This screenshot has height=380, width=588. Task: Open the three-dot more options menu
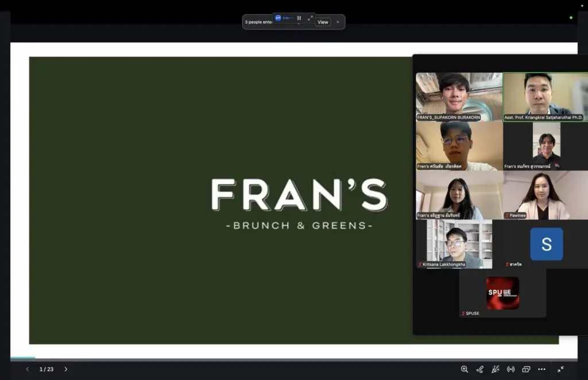[541, 369]
